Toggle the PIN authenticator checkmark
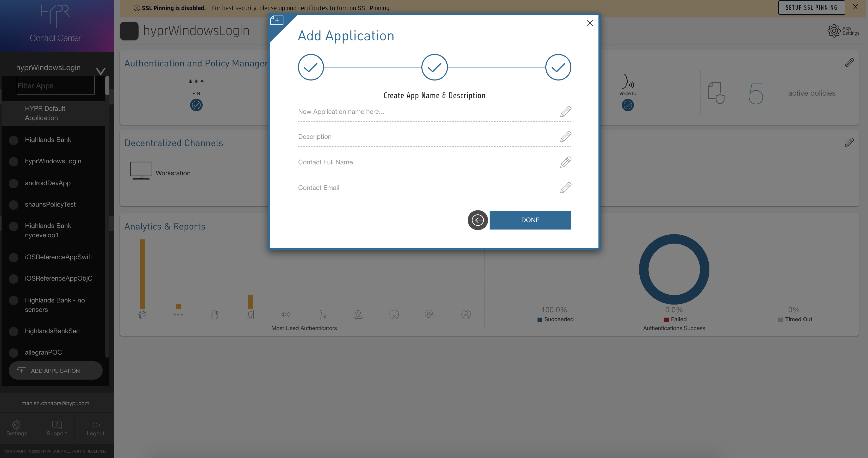Image resolution: width=868 pixels, height=458 pixels. pyautogui.click(x=196, y=105)
